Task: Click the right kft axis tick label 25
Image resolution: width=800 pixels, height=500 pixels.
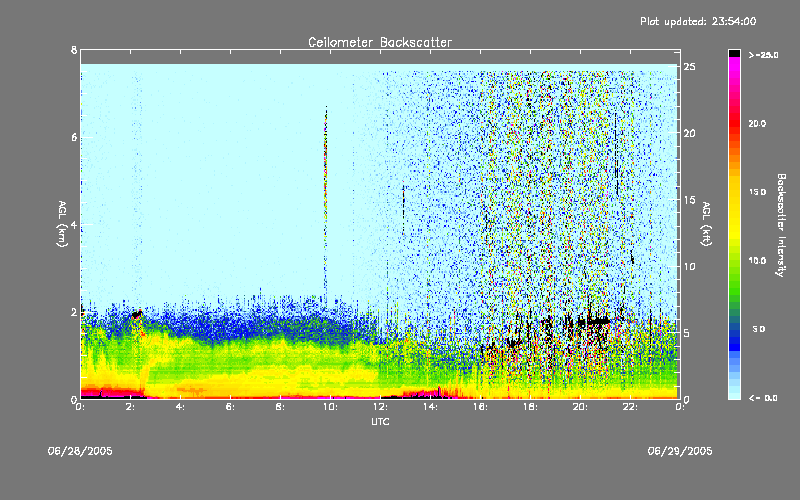Action: (x=690, y=67)
